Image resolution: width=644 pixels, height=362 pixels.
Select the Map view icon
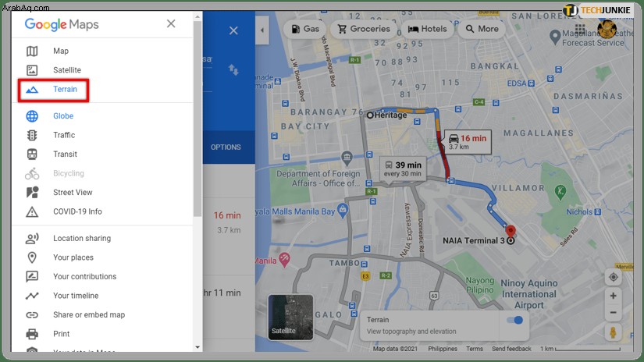(x=32, y=51)
